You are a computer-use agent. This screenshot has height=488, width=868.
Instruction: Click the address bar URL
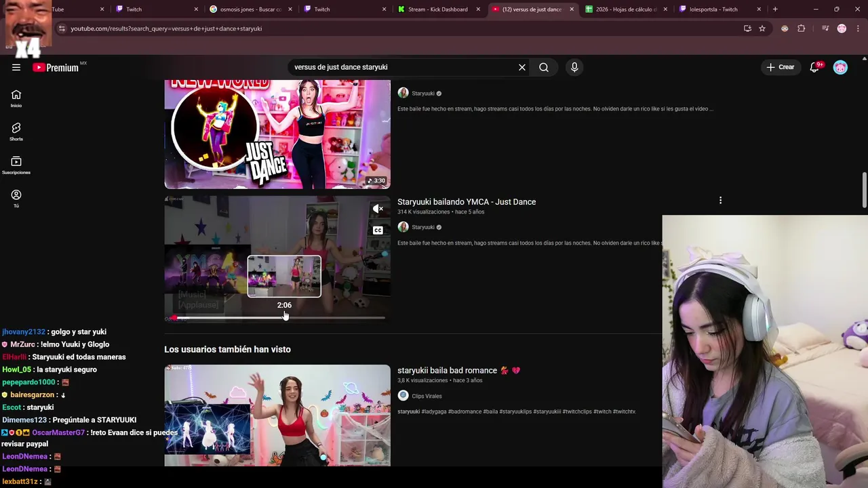click(x=166, y=28)
